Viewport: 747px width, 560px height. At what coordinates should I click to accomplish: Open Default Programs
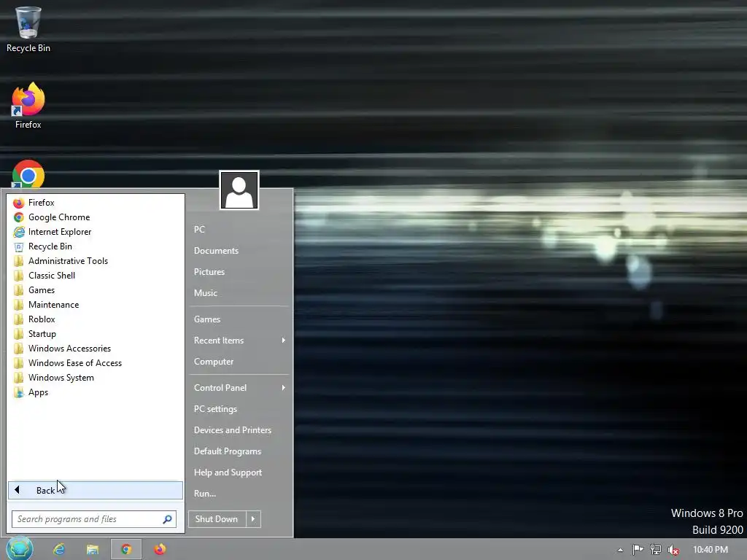point(239,451)
